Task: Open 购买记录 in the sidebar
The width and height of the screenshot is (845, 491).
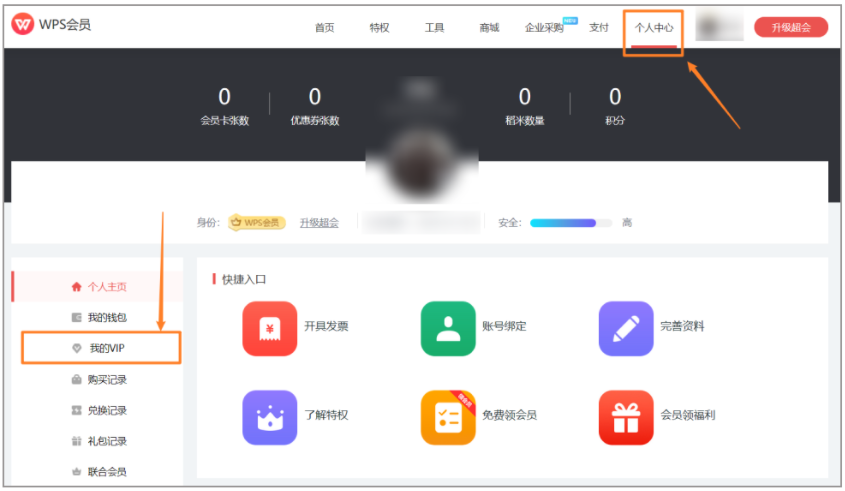Action: 107,379
